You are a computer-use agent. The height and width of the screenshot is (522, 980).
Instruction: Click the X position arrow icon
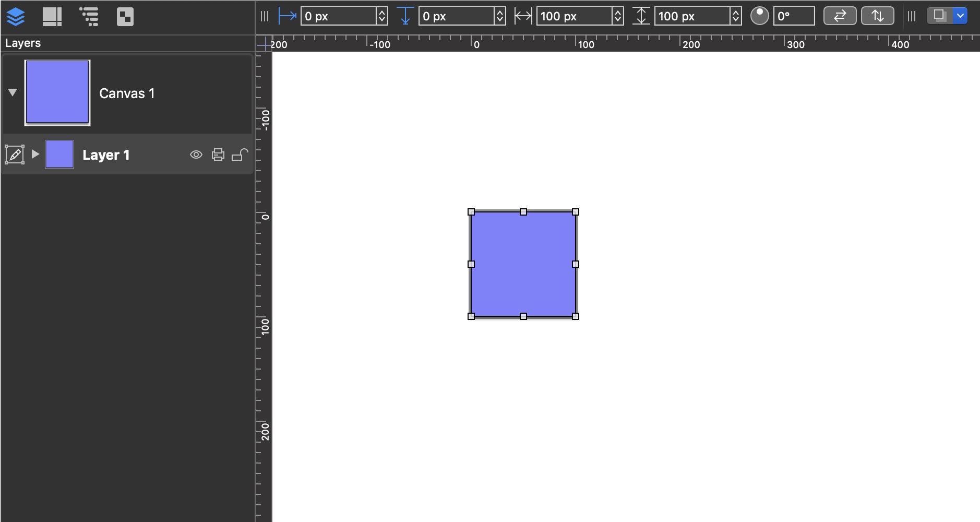tap(287, 16)
